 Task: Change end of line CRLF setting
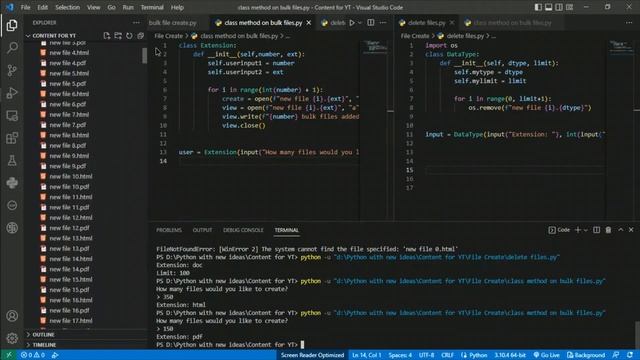coord(447,355)
